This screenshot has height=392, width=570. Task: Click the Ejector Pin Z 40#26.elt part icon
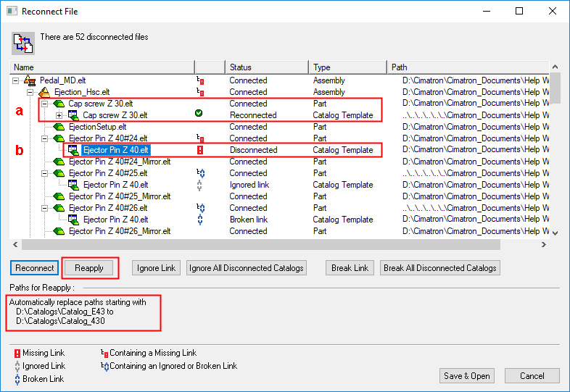[x=59, y=208]
